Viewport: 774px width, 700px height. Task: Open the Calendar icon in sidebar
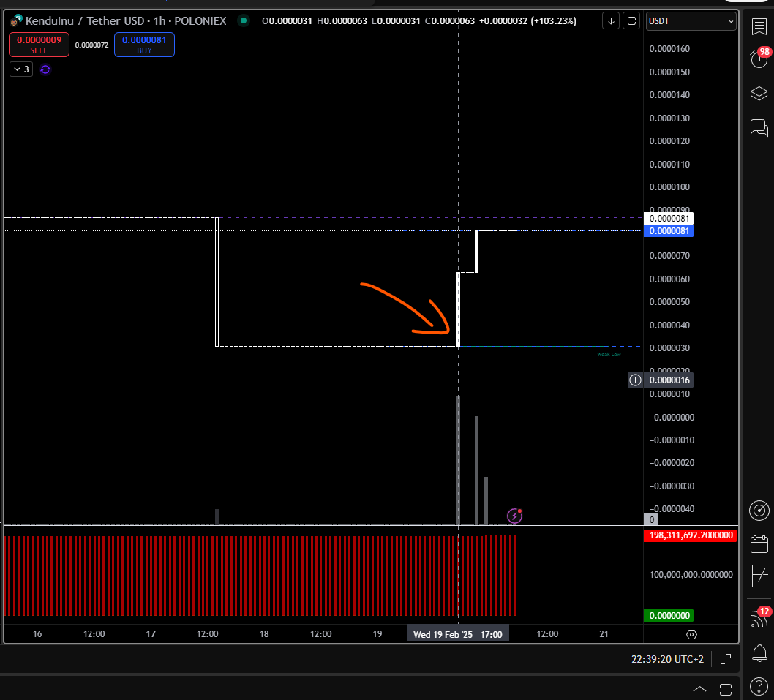(x=759, y=544)
